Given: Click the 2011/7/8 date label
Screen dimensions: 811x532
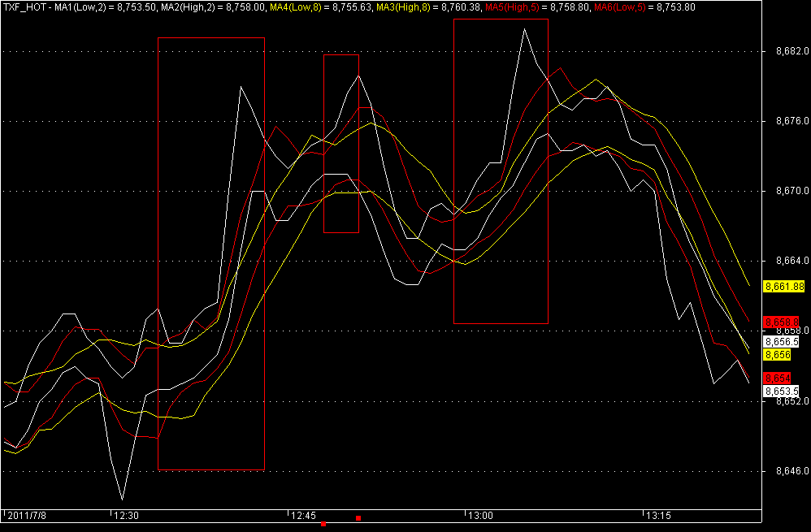Looking at the screenshot, I should [26, 516].
